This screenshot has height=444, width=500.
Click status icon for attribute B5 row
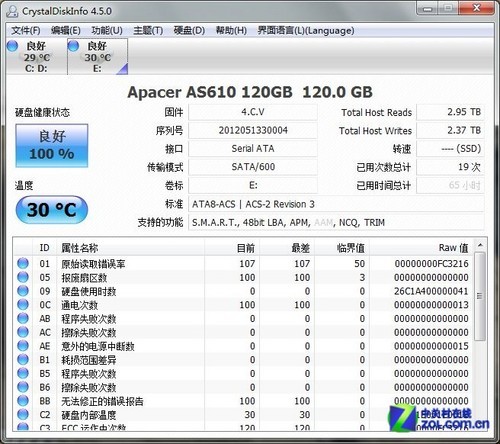point(23,373)
